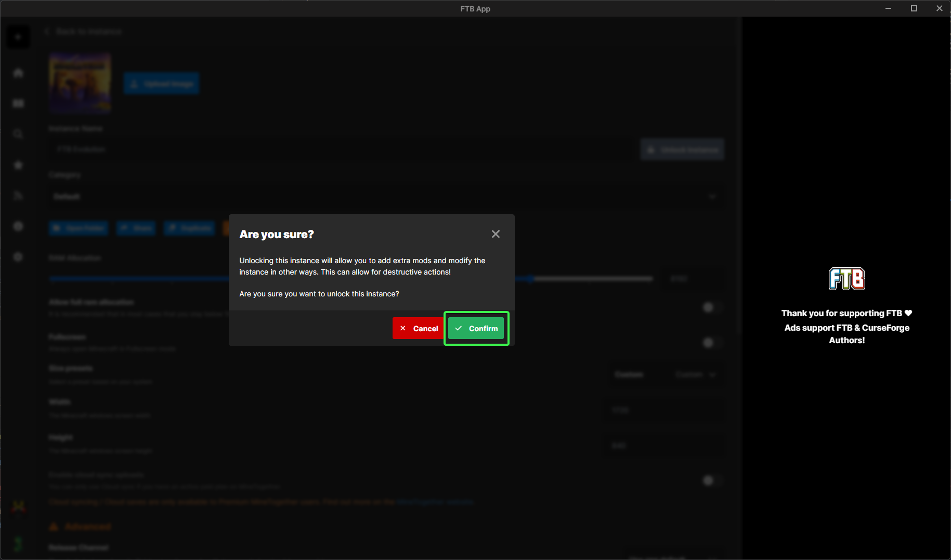
Task: Click the FTB logo in ad panel
Action: coord(846,279)
